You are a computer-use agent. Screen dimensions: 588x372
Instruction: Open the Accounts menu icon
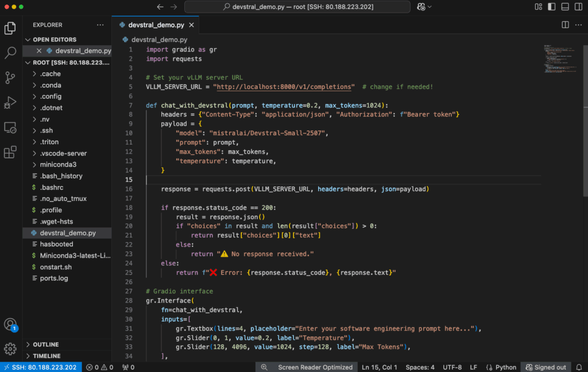pyautogui.click(x=10, y=324)
